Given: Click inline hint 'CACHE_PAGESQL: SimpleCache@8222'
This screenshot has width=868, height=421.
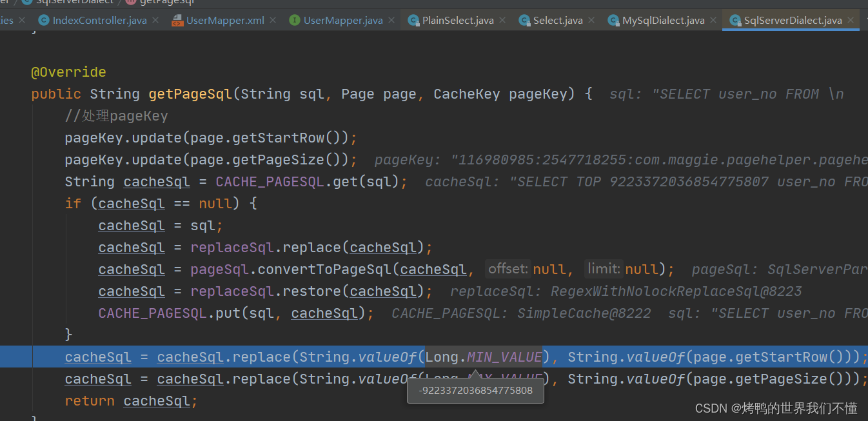Looking at the screenshot, I should pyautogui.click(x=521, y=313).
